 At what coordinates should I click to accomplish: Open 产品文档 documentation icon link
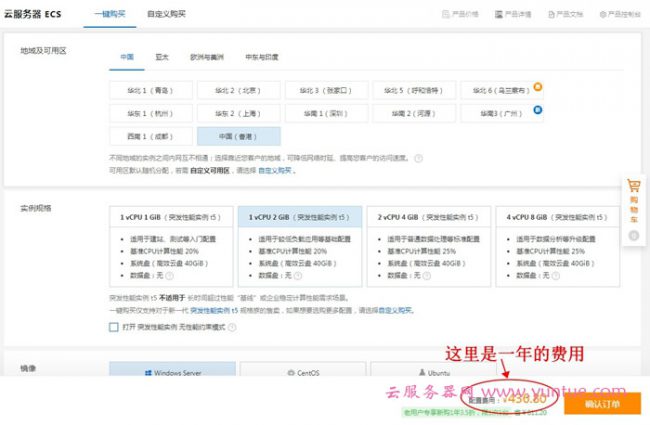[550, 15]
